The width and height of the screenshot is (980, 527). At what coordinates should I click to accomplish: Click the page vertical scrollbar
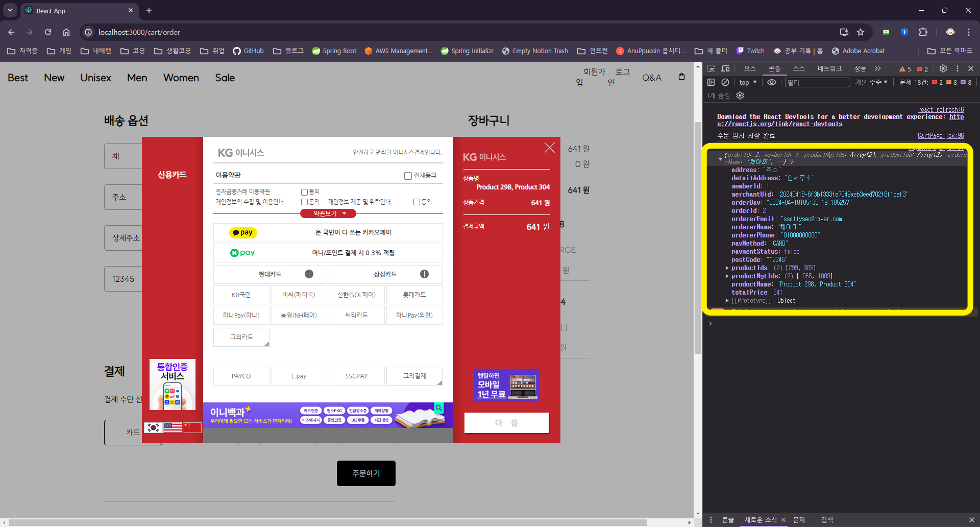(698, 237)
